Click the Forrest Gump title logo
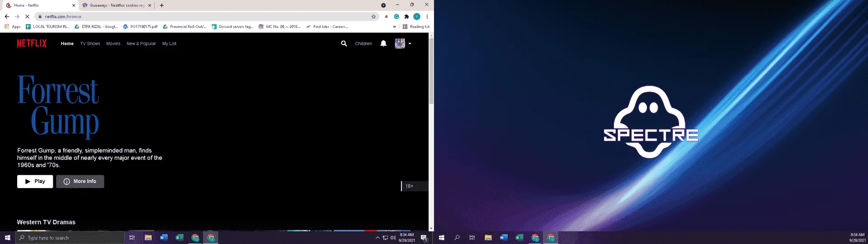Screen dimensions: 868x244 pos(58,107)
